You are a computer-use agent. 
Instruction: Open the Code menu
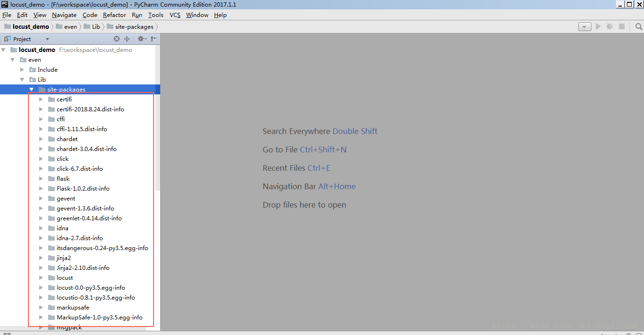pyautogui.click(x=90, y=15)
